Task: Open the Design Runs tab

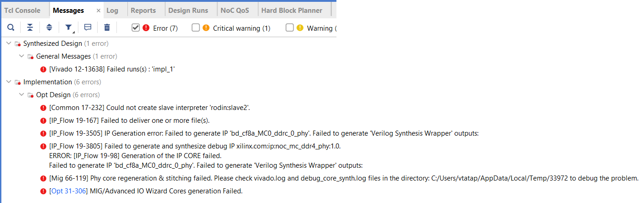Action: [188, 10]
